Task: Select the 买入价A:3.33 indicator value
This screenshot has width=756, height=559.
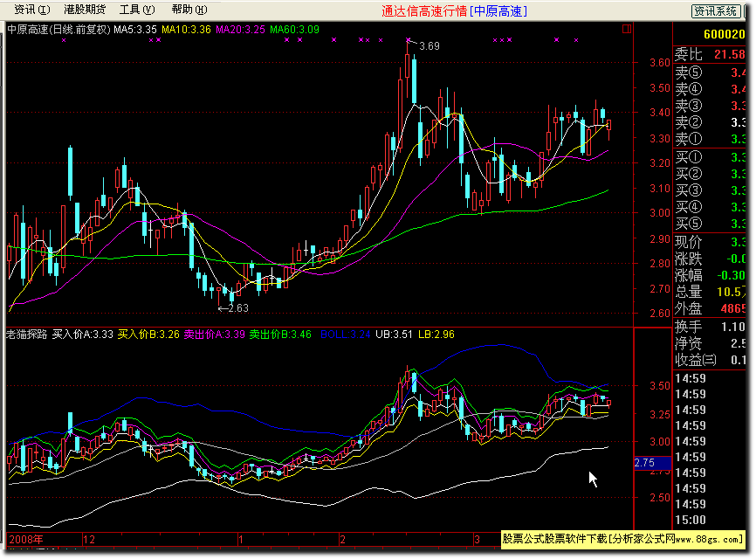Action: [x=82, y=335]
